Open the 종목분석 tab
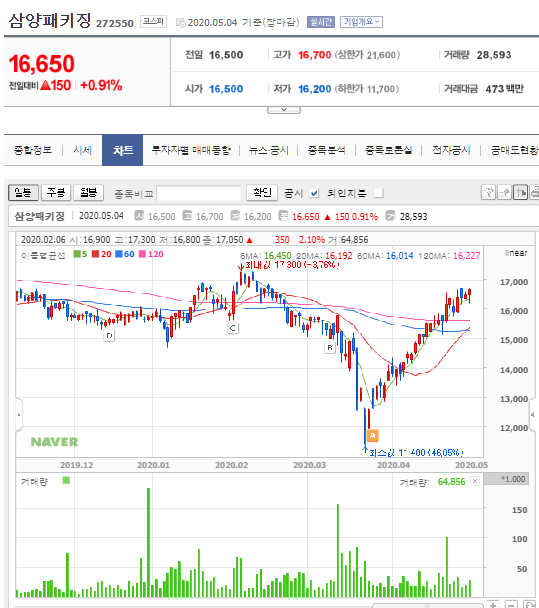 327,150
